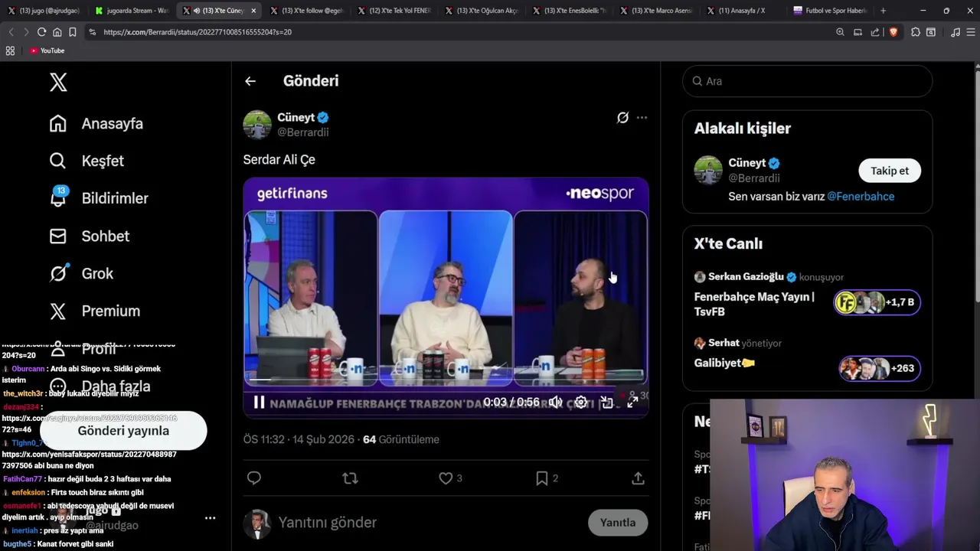The width and height of the screenshot is (980, 551).
Task: Switch to the X'te Tek Yol FENER tab
Action: 394,11
